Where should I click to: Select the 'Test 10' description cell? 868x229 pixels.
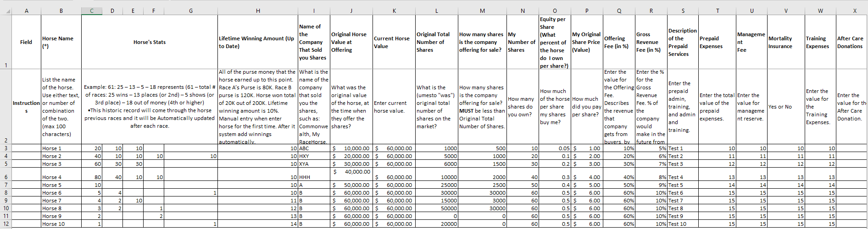tap(683, 224)
